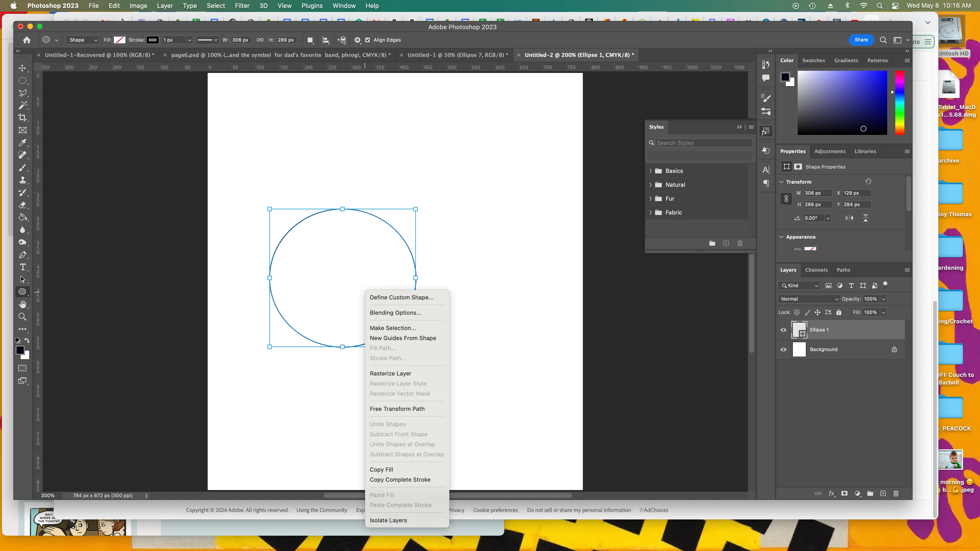
Task: Select the Eyedropper tool
Action: point(22,143)
